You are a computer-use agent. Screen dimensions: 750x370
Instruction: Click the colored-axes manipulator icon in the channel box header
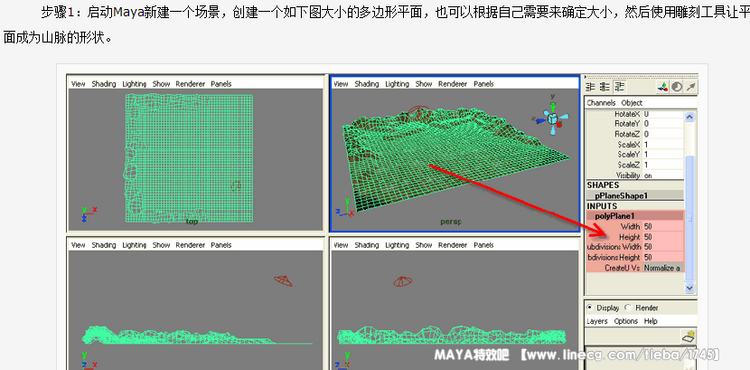pos(663,87)
